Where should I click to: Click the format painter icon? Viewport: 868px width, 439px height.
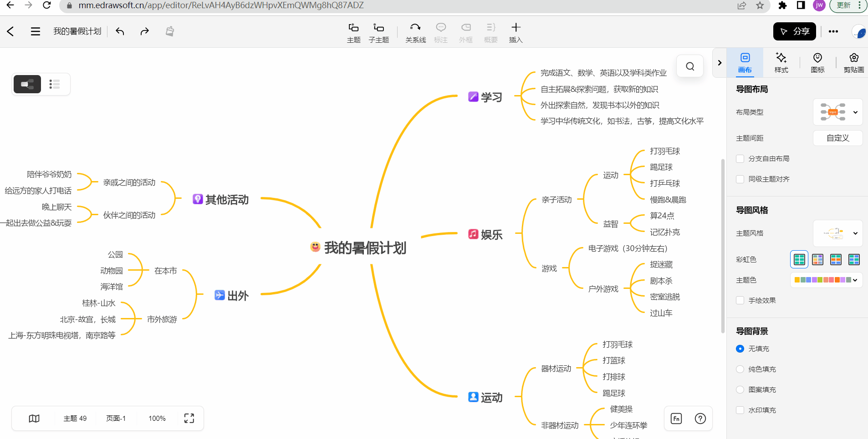(169, 31)
